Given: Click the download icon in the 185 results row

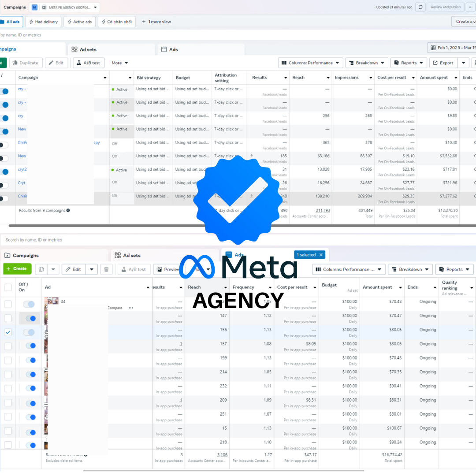Looking at the screenshot, I should (x=251, y=156).
